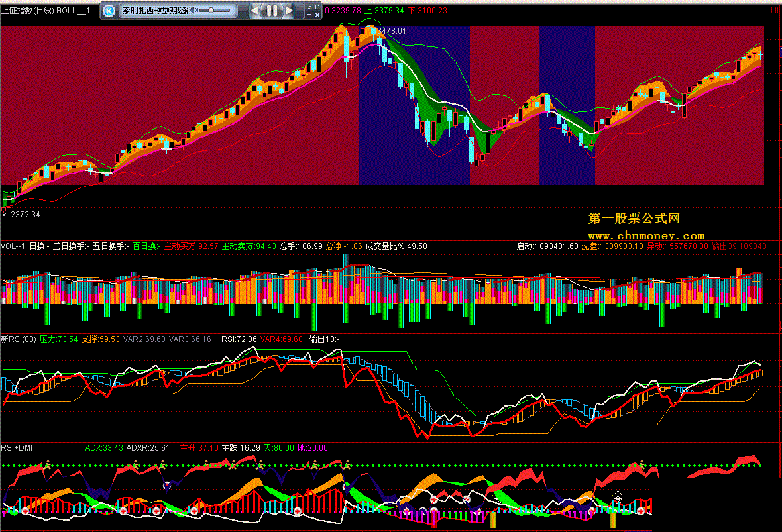
Task: Adjust the music player volume slider
Action: (x=215, y=10)
